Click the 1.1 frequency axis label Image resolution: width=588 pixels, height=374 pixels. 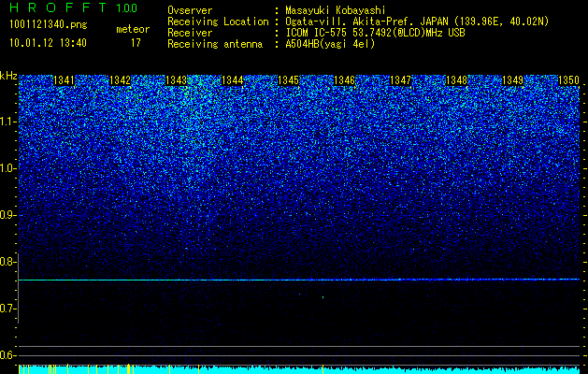point(7,122)
